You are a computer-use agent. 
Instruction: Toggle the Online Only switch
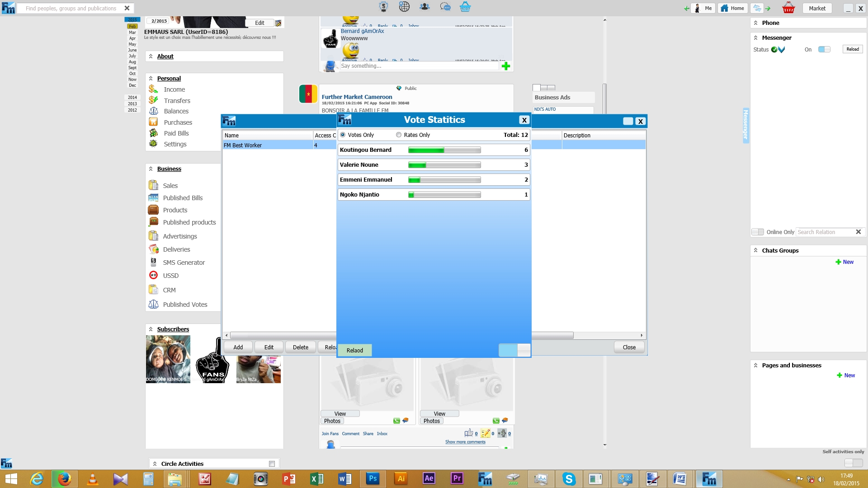758,232
